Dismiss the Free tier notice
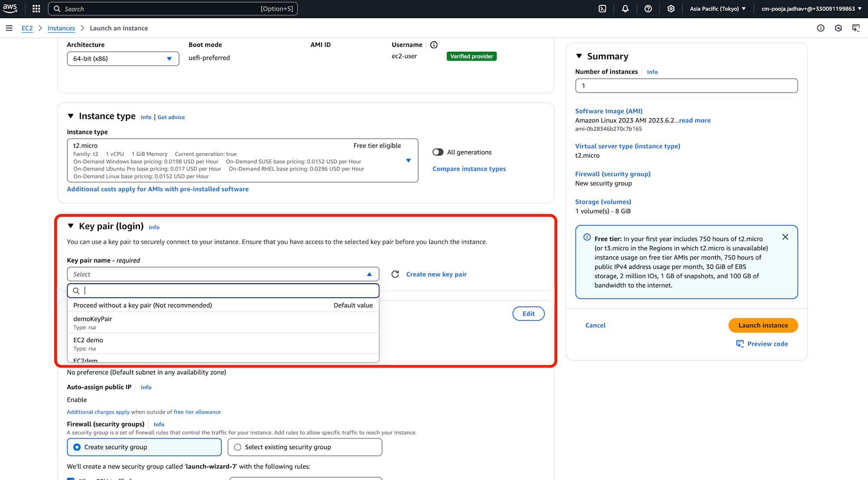 [786, 237]
